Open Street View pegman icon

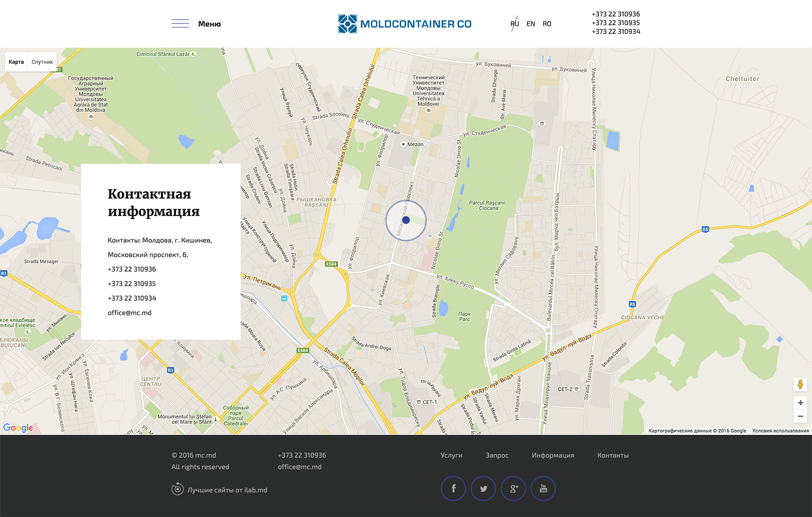tap(800, 384)
